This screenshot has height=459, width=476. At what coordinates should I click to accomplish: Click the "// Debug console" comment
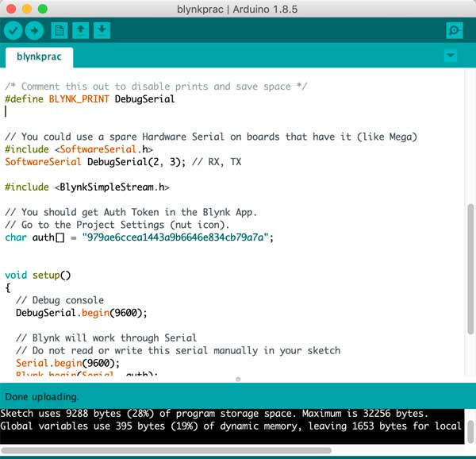click(59, 300)
